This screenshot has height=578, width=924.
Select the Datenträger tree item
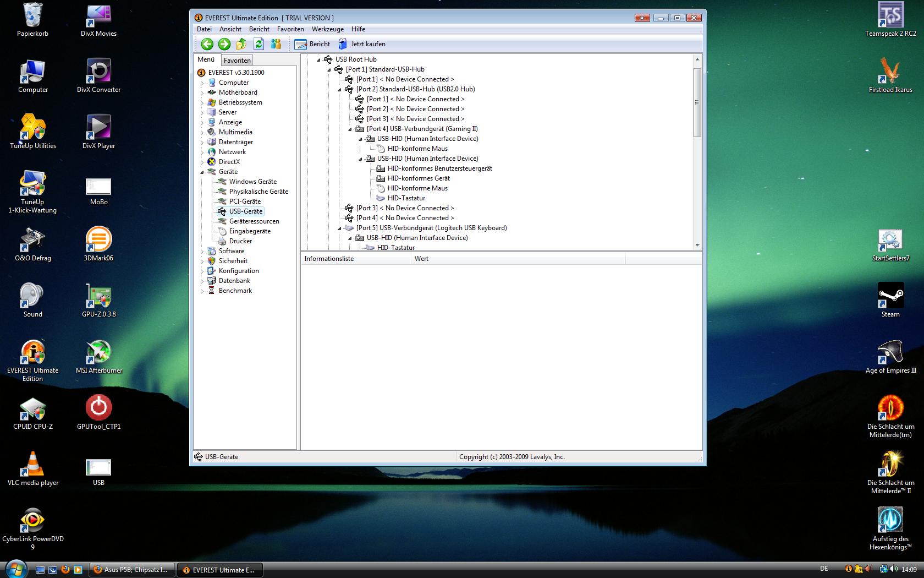pos(236,142)
